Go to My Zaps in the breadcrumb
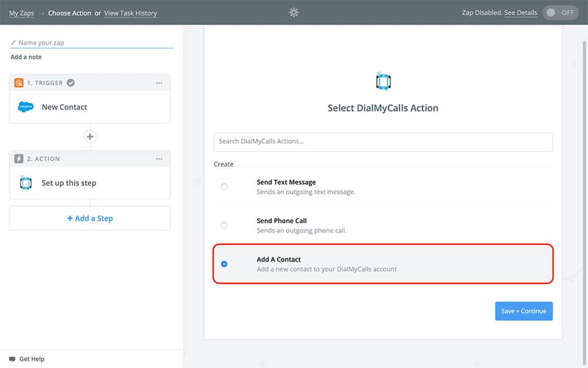Viewport: 588px width, 368px height. pyautogui.click(x=22, y=13)
